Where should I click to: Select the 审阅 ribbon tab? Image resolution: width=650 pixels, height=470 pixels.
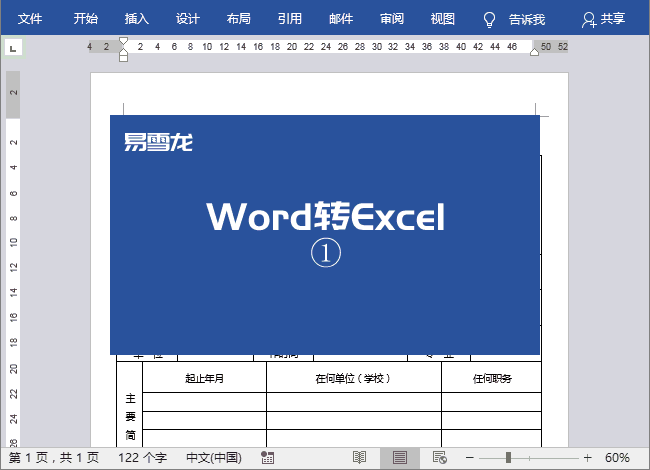point(392,19)
